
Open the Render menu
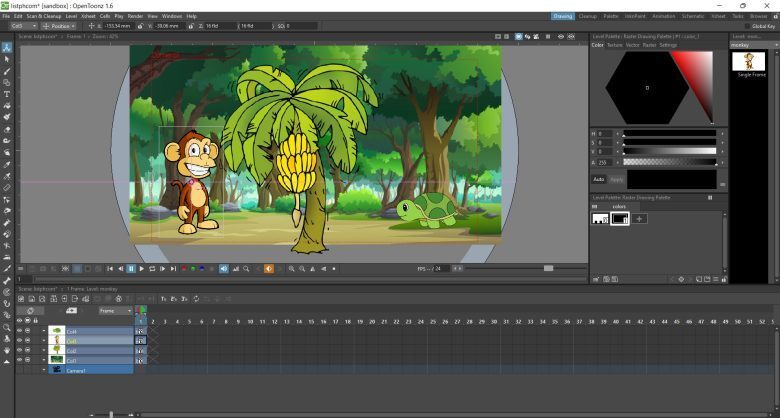[x=135, y=16]
